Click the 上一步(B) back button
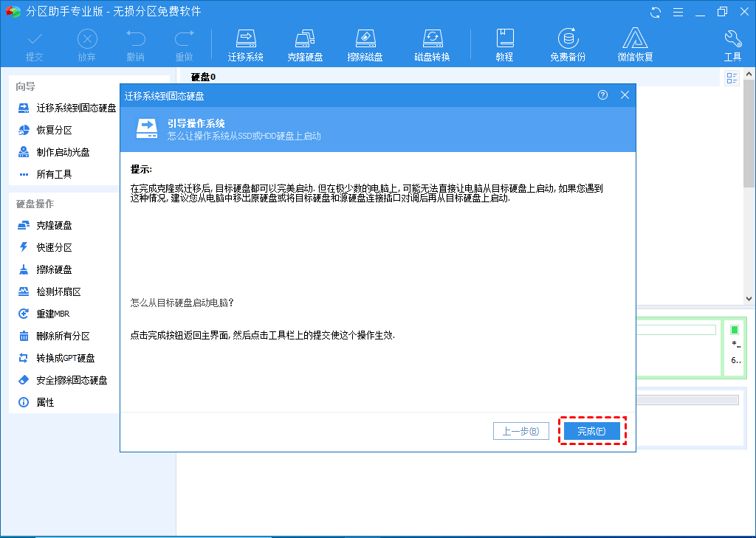The width and height of the screenshot is (756, 538). click(521, 431)
